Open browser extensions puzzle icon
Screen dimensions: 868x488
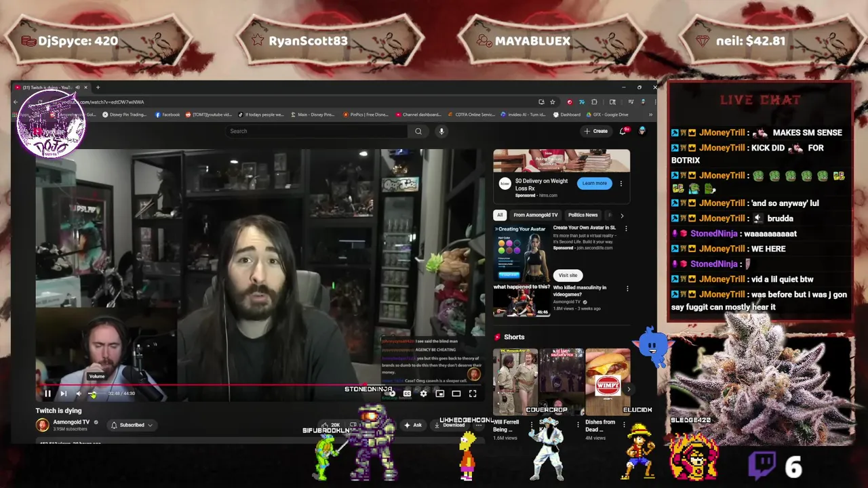click(x=594, y=102)
